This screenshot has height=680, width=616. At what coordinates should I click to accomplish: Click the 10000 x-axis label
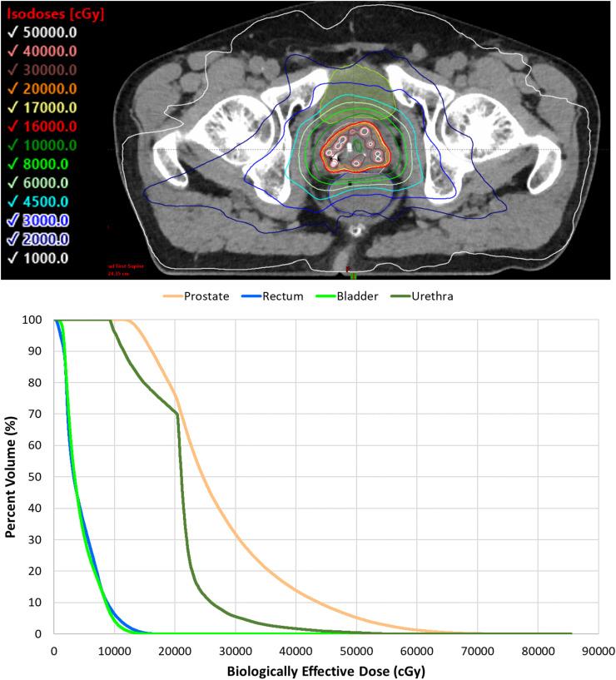pyautogui.click(x=114, y=652)
